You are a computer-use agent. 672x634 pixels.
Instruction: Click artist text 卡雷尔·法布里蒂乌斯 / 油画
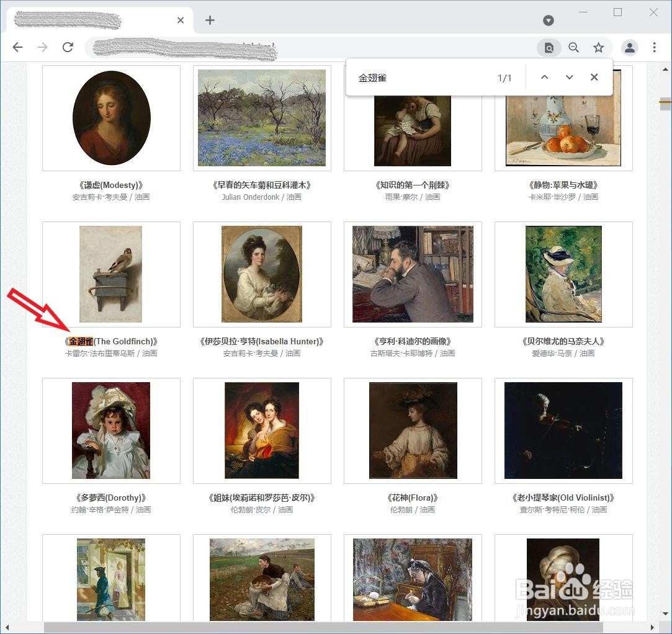click(111, 354)
